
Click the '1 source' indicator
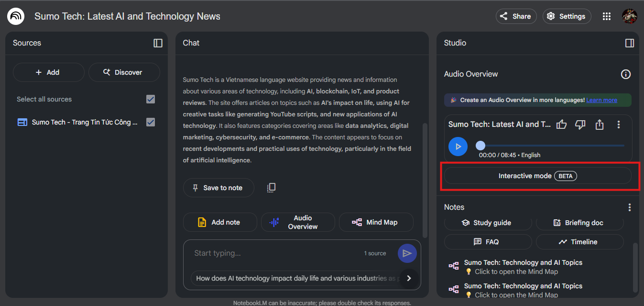pos(375,253)
